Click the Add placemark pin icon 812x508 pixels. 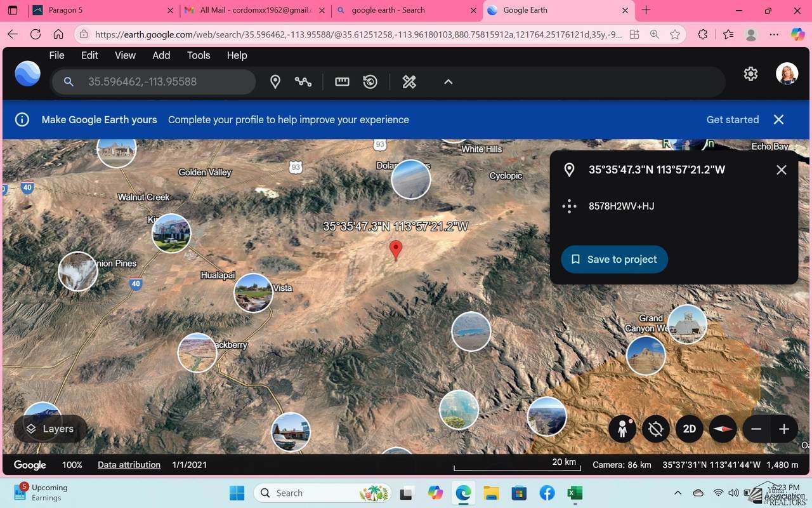pos(275,82)
